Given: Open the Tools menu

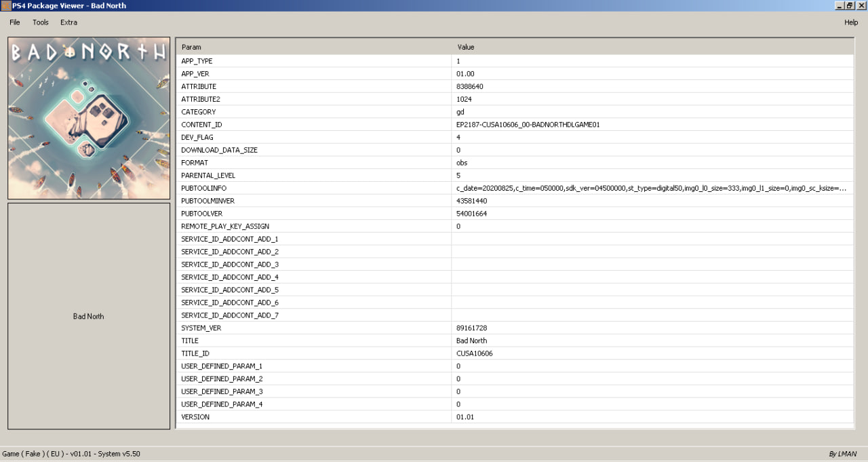Looking at the screenshot, I should [x=41, y=22].
